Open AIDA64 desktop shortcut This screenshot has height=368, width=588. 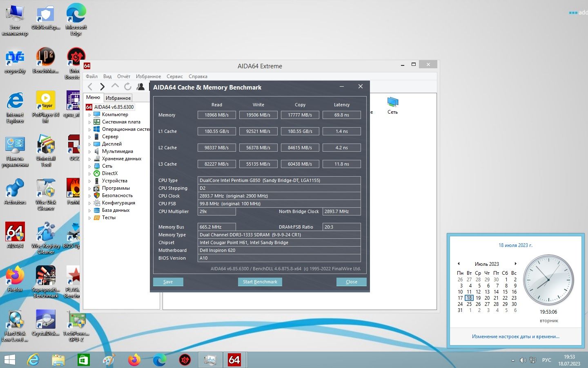tap(15, 235)
